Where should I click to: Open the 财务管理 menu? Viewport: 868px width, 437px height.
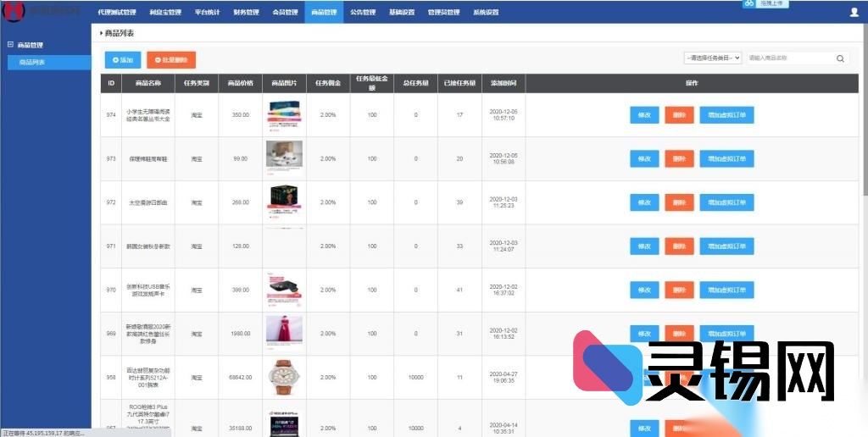click(x=246, y=13)
